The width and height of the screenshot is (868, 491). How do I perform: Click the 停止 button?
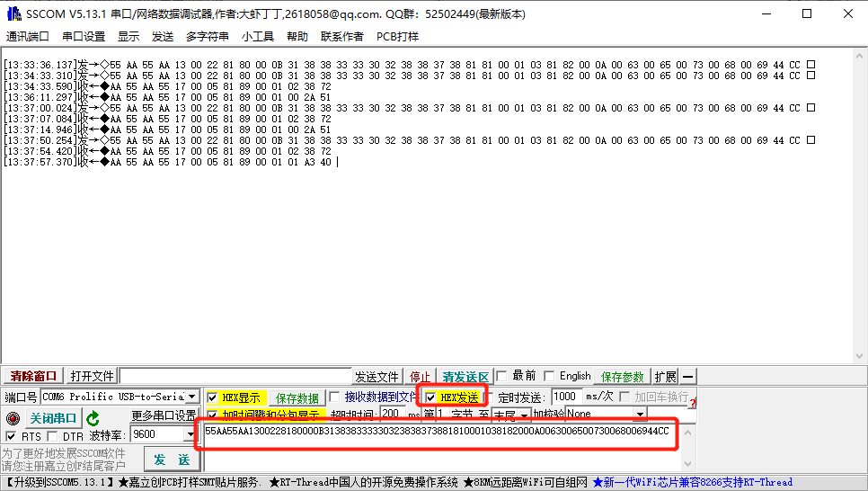pyautogui.click(x=420, y=377)
